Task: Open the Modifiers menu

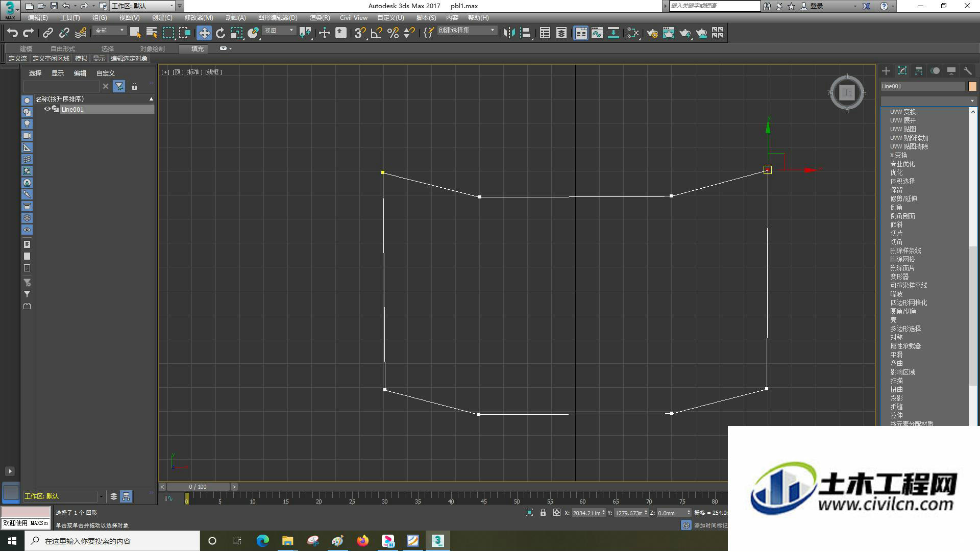Action: (x=199, y=18)
